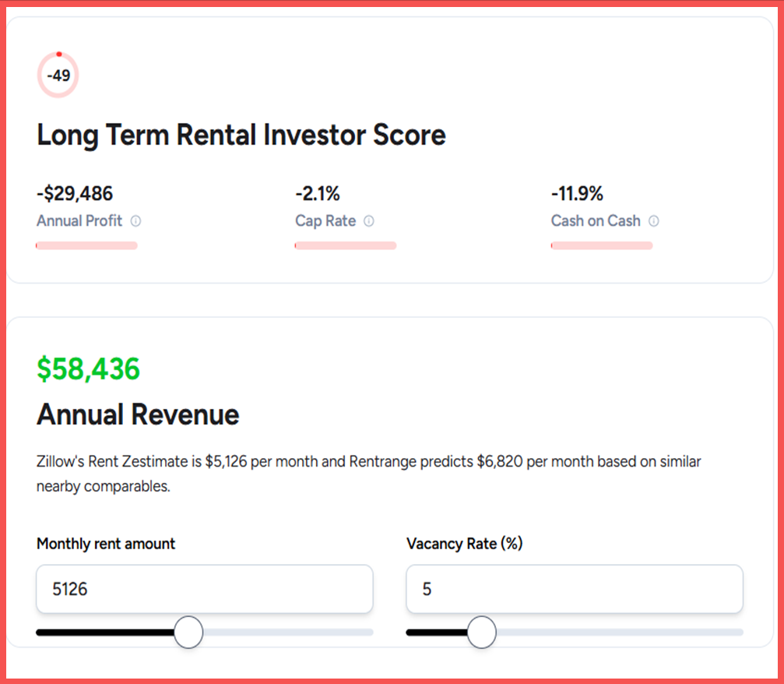Click the -49 investor score circle

[x=58, y=75]
